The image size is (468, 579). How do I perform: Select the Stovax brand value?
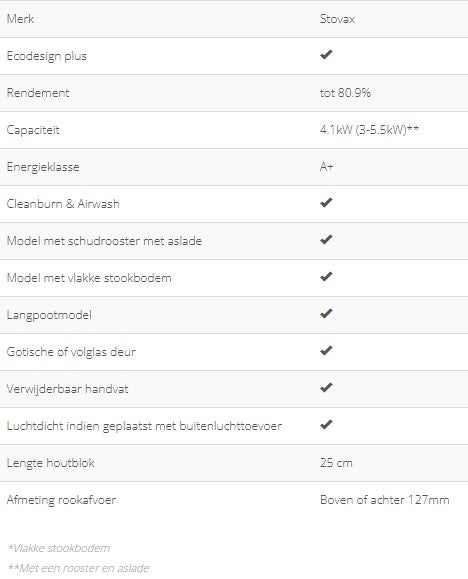337,19
